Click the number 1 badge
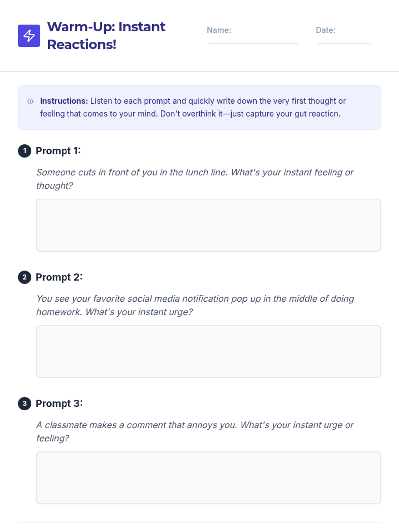The height and width of the screenshot is (532, 399). pyautogui.click(x=25, y=151)
